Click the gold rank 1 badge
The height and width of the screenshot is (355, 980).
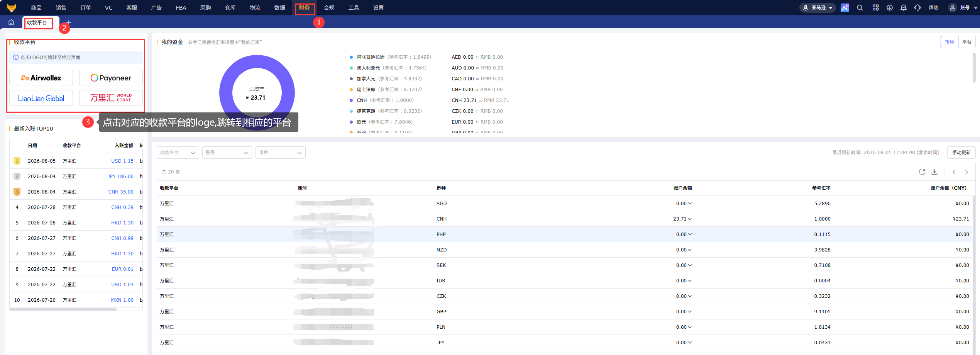pos(17,161)
